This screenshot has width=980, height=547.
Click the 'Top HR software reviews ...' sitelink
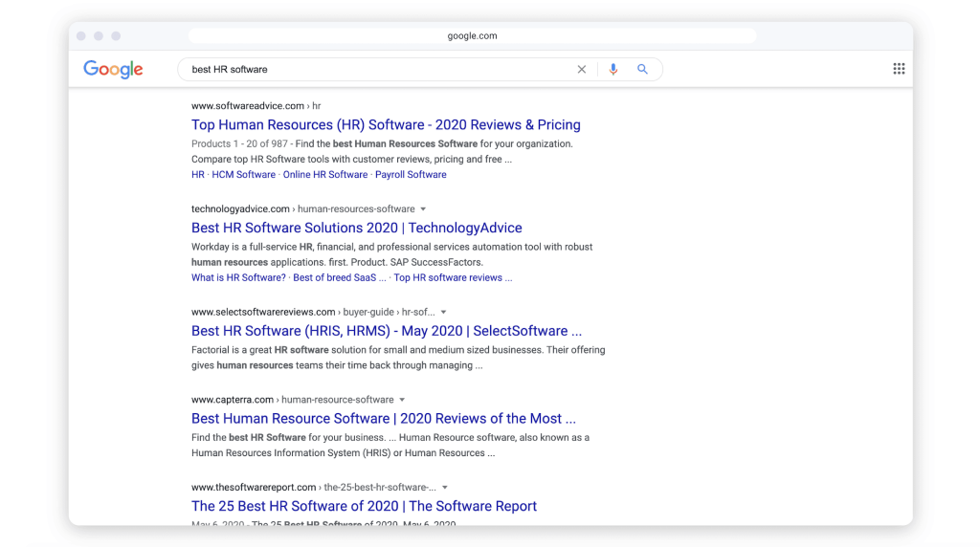tap(453, 278)
